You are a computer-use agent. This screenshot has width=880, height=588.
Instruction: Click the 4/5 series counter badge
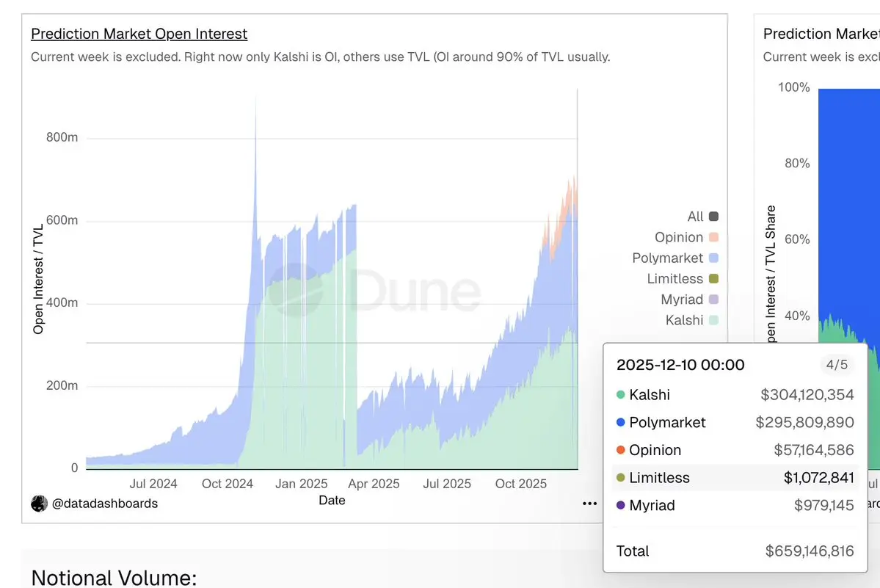837,365
